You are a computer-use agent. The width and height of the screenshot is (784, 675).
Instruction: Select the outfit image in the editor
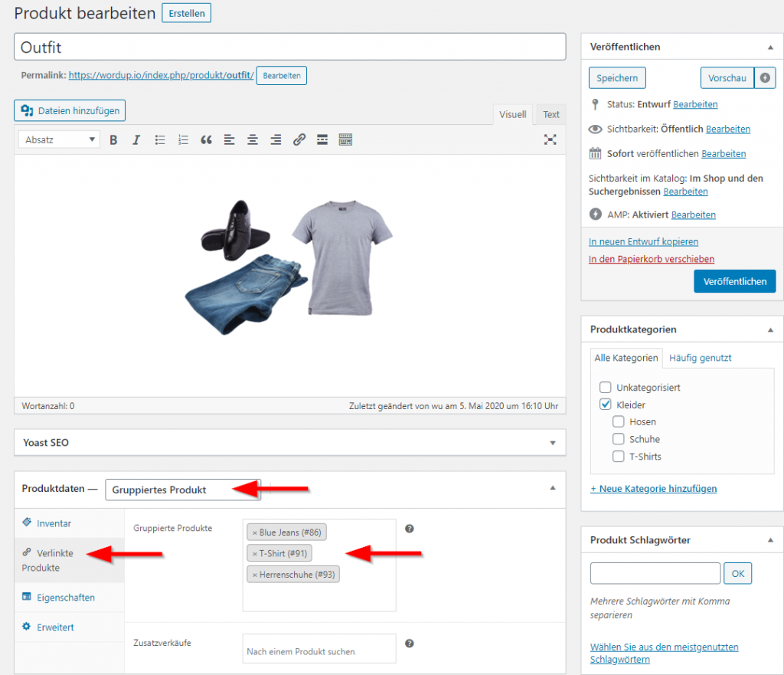pos(289,267)
